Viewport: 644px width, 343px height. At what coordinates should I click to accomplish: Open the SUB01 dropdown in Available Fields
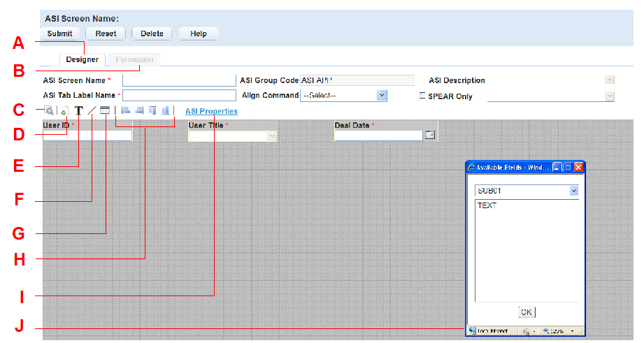tap(574, 191)
